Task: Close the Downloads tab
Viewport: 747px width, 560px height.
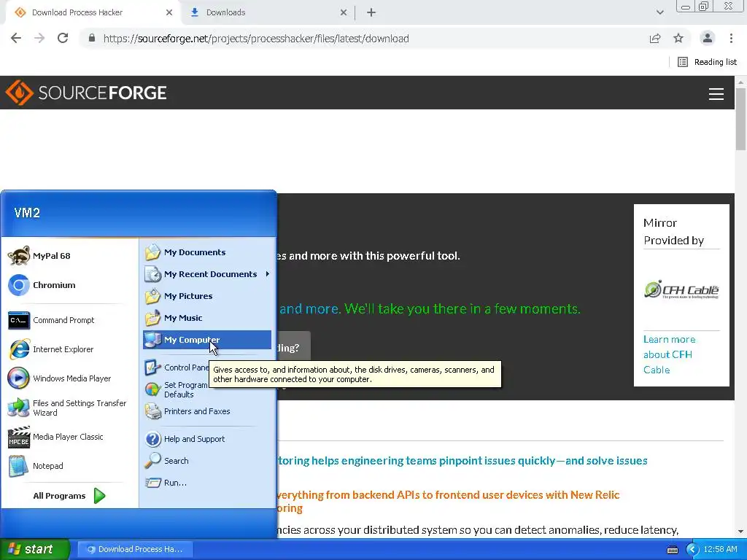Action: [344, 12]
